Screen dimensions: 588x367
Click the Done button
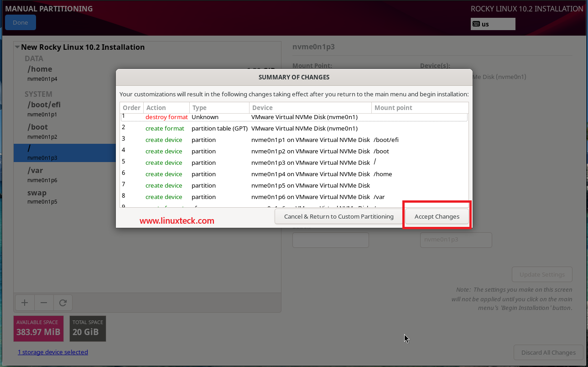click(21, 22)
